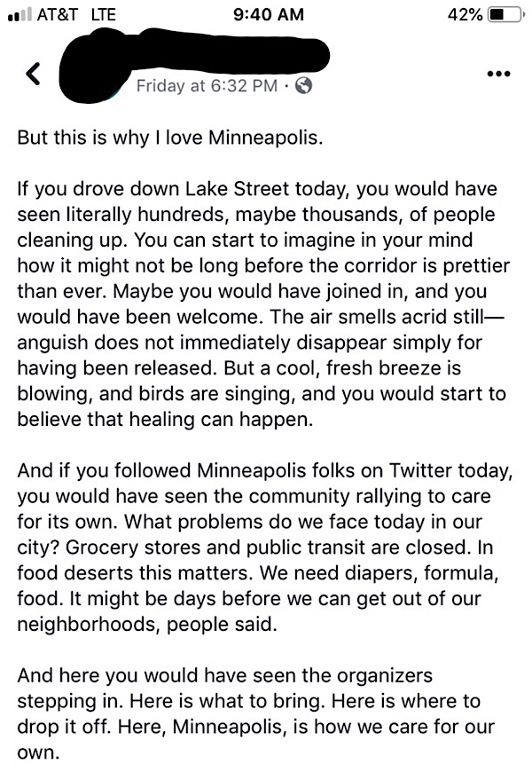Tap the line 'But this is why I love Minneapolis.'
This screenshot has height=780, width=532.
pos(170,138)
